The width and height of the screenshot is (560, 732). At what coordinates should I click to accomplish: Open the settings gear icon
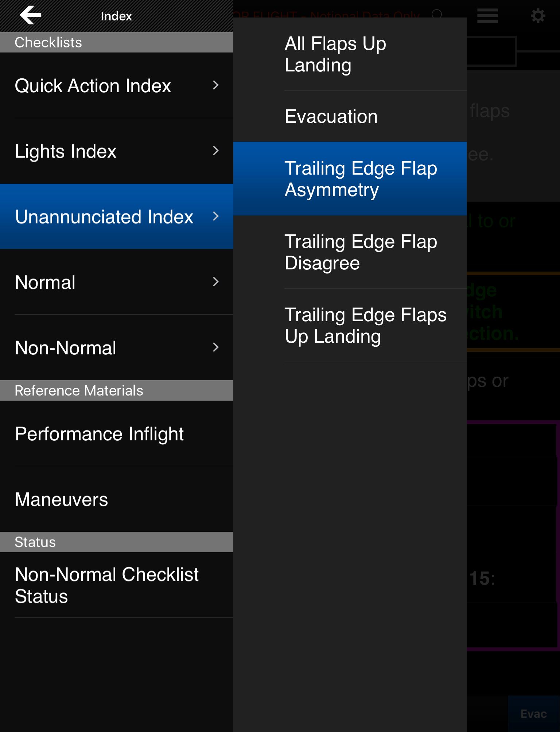(x=538, y=16)
